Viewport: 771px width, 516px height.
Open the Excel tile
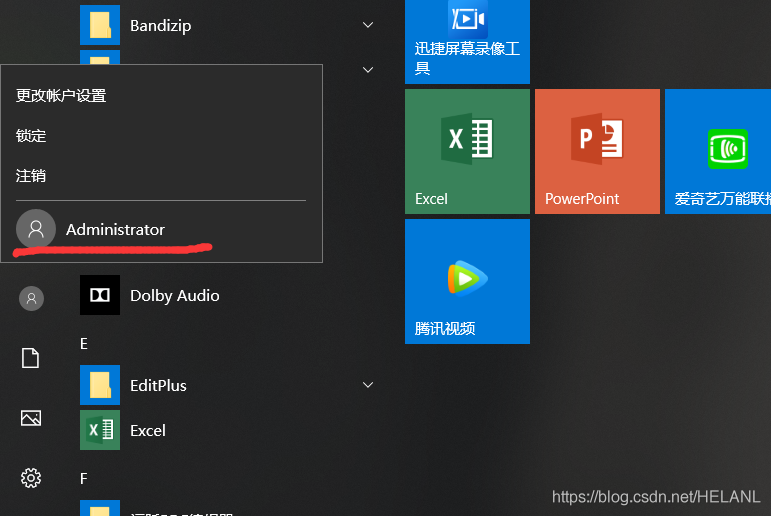[467, 152]
